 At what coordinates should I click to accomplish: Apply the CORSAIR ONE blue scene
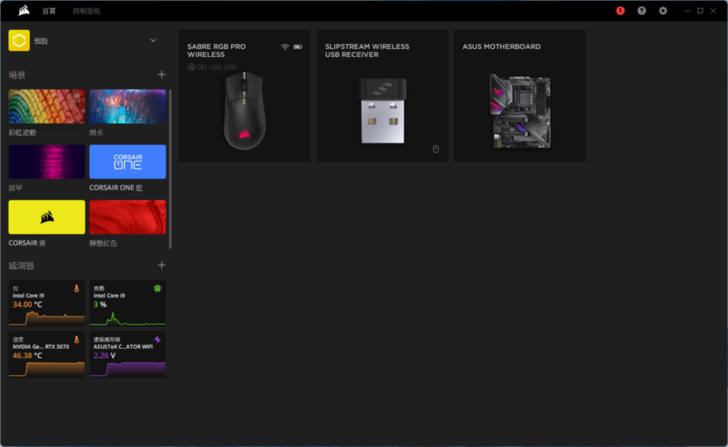point(128,161)
